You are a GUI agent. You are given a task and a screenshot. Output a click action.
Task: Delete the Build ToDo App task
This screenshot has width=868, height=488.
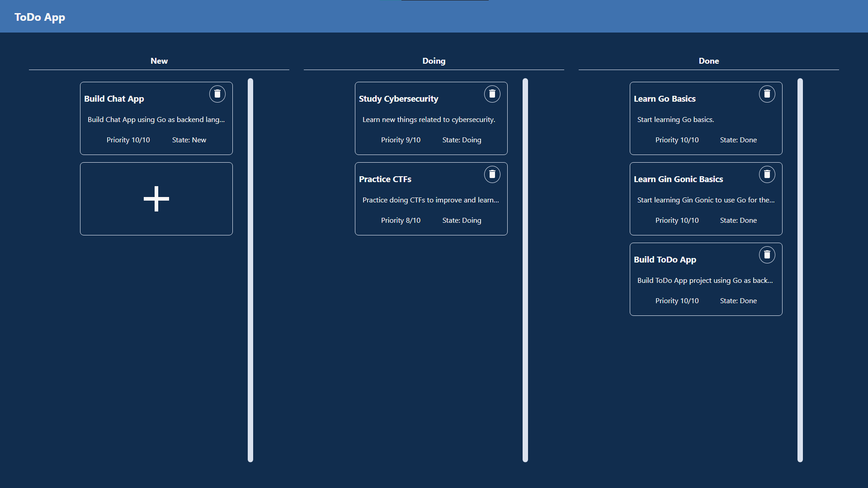point(767,255)
